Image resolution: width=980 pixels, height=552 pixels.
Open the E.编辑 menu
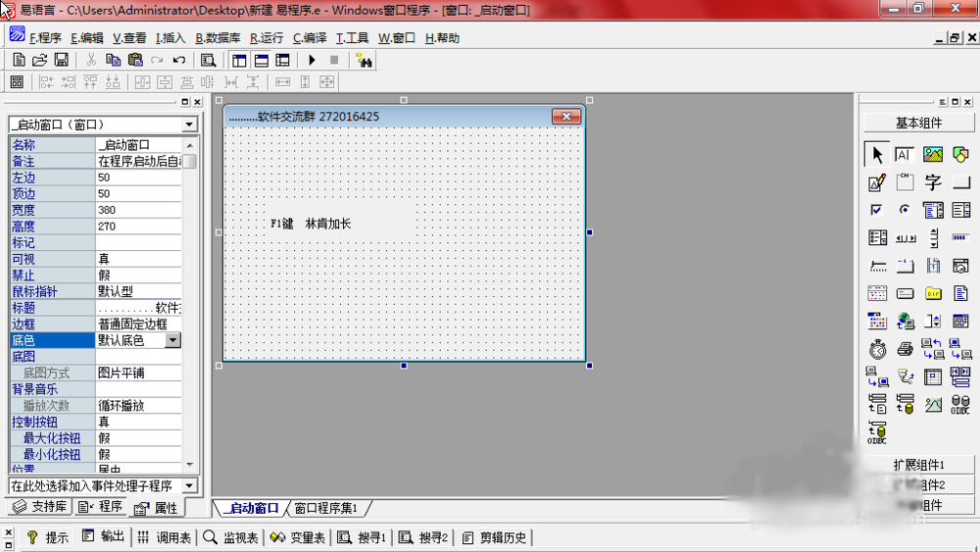click(87, 38)
